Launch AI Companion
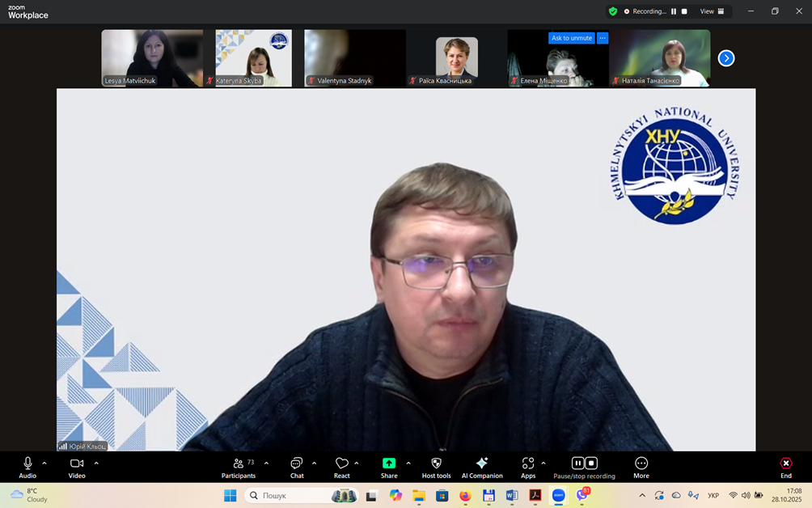The width and height of the screenshot is (812, 508). (482, 464)
